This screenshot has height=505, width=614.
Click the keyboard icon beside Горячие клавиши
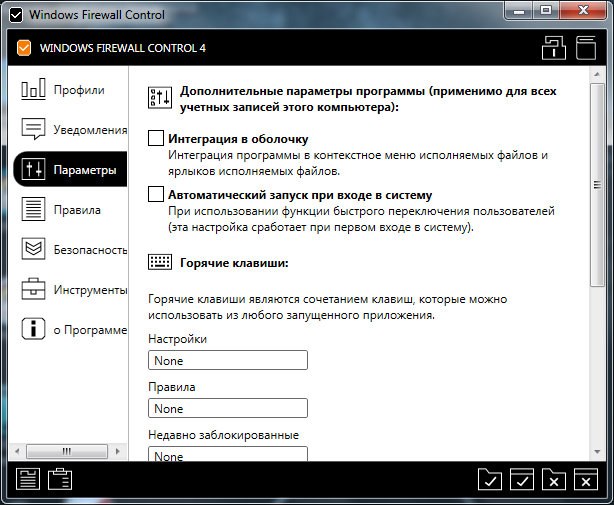(x=160, y=262)
